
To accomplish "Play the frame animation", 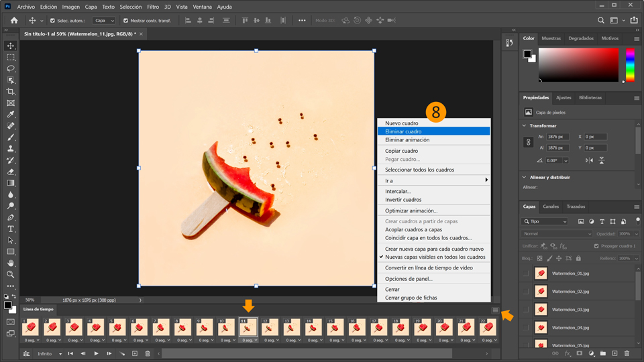I will pos(96,353).
